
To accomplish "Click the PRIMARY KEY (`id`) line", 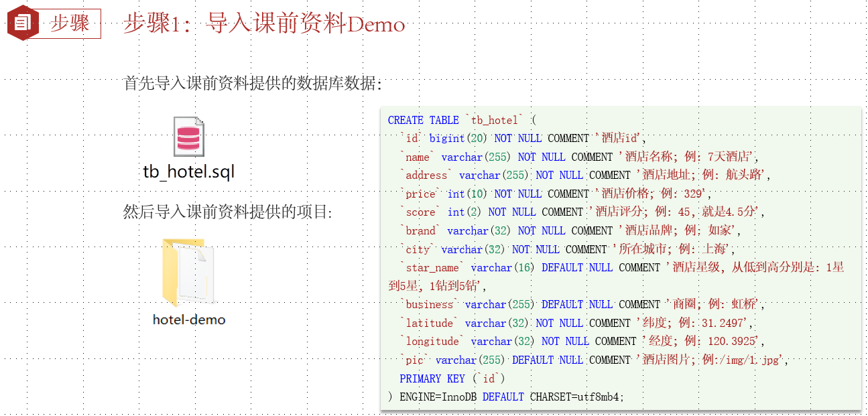I will [452, 378].
